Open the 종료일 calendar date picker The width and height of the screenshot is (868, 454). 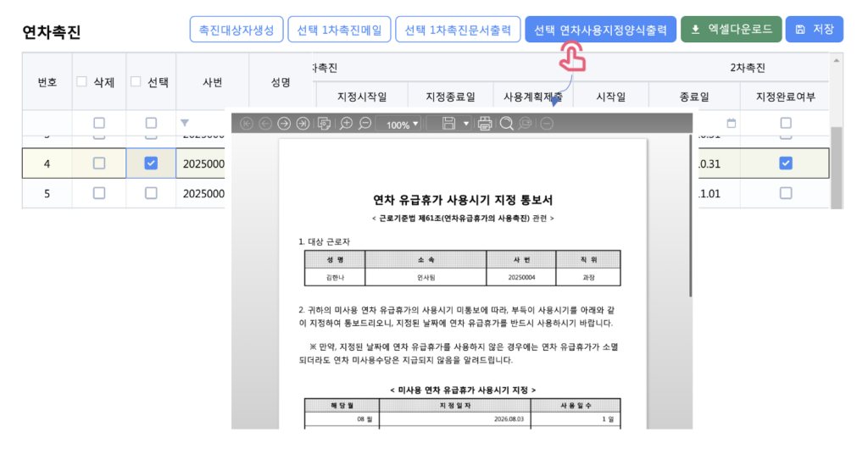pyautogui.click(x=732, y=123)
